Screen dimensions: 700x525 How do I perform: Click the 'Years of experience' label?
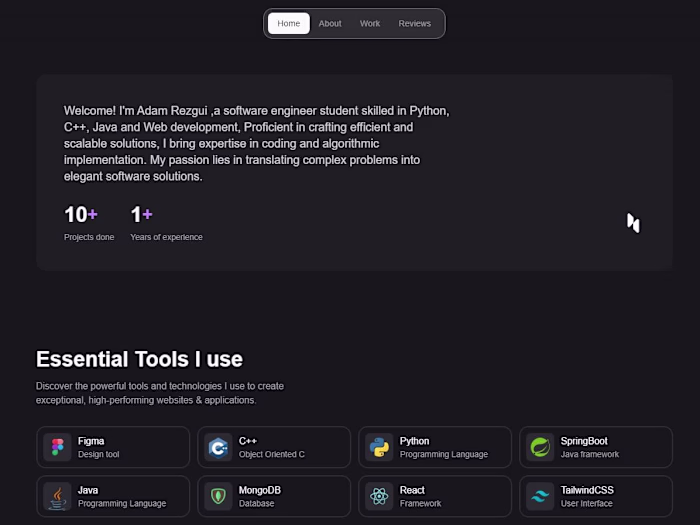tap(166, 237)
